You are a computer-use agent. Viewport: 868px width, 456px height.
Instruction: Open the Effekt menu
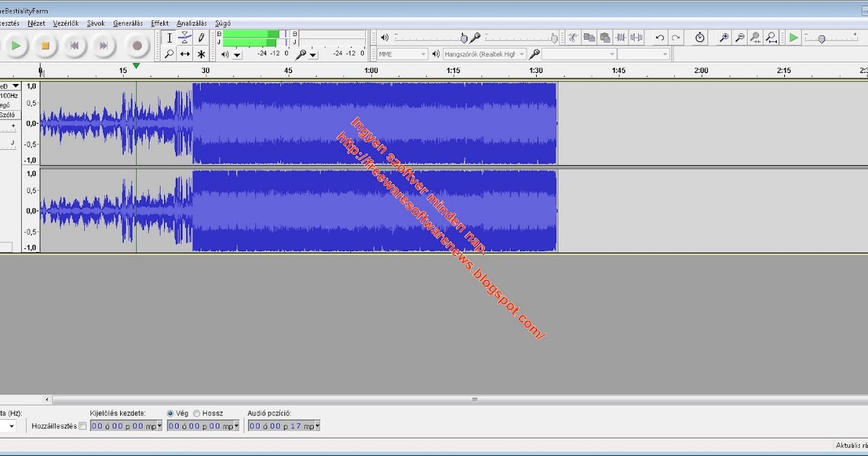(x=160, y=23)
